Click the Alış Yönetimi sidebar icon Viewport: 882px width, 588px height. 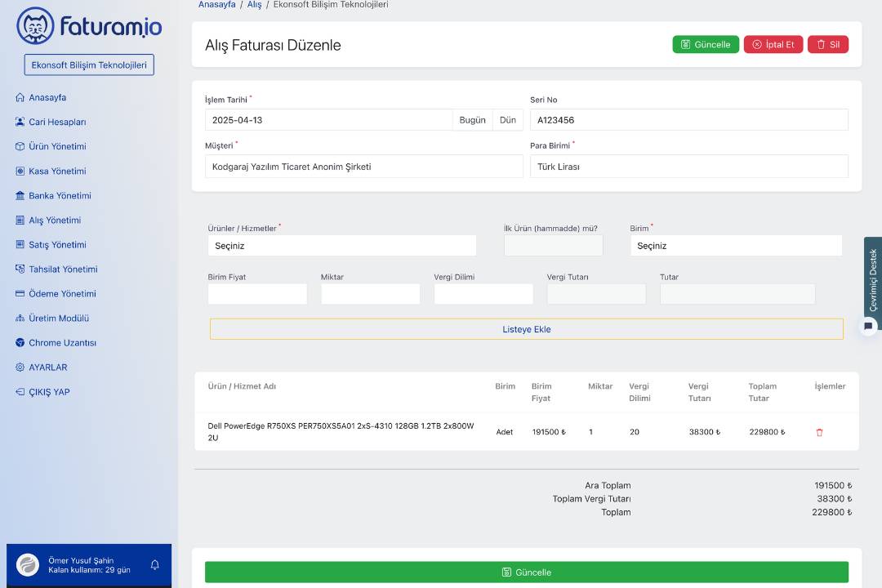pyautogui.click(x=20, y=220)
